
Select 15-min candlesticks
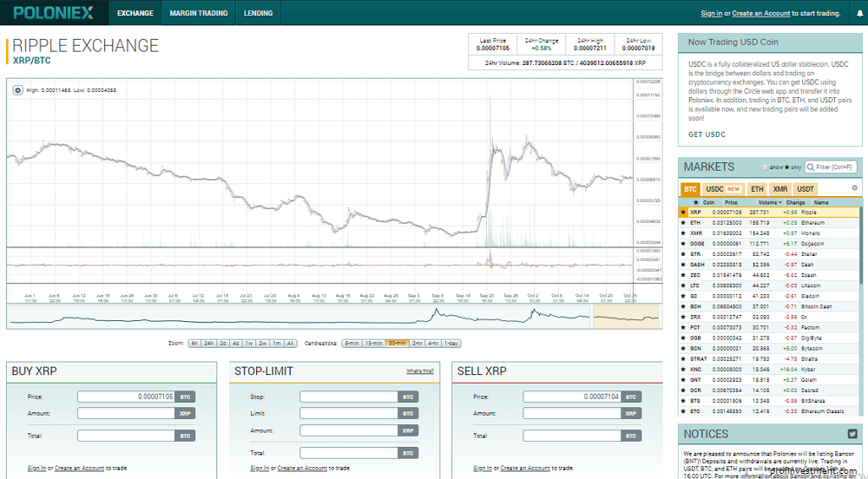coord(373,344)
